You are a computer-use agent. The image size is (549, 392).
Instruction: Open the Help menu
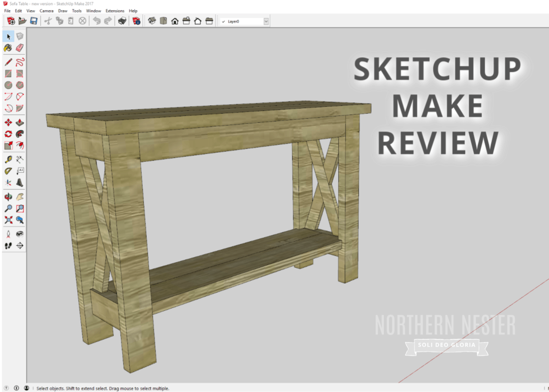click(133, 11)
